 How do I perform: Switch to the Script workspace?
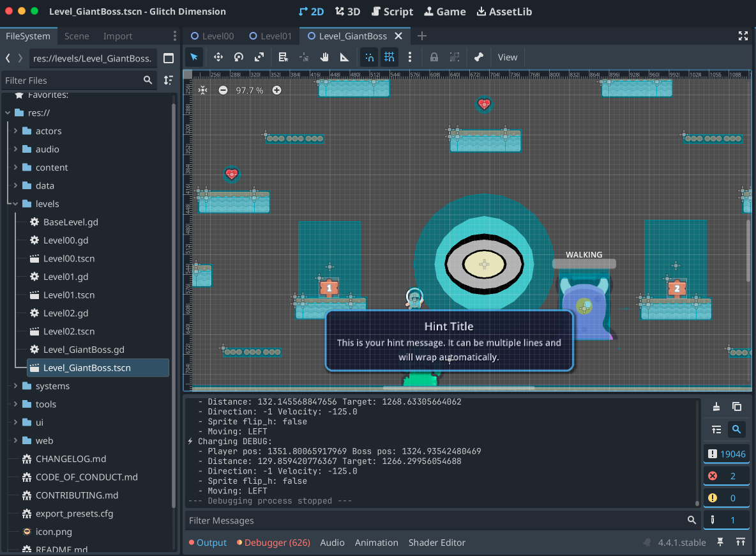pos(392,12)
